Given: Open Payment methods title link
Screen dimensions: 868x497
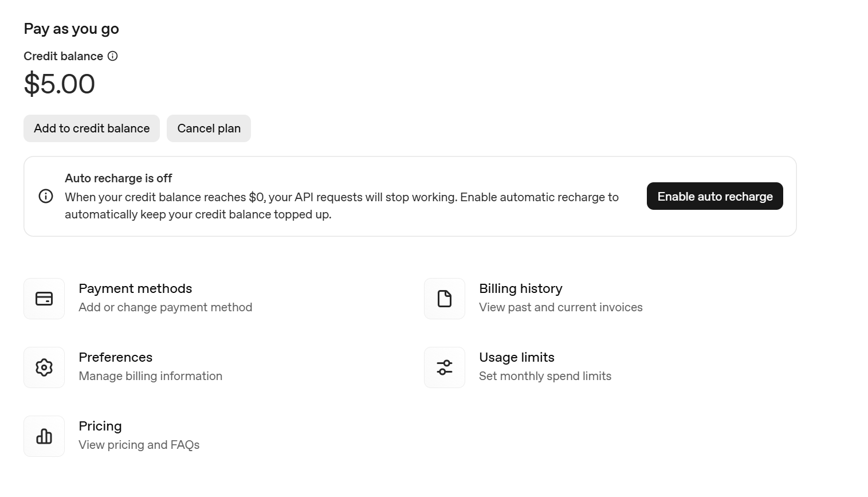Looking at the screenshot, I should [x=135, y=288].
